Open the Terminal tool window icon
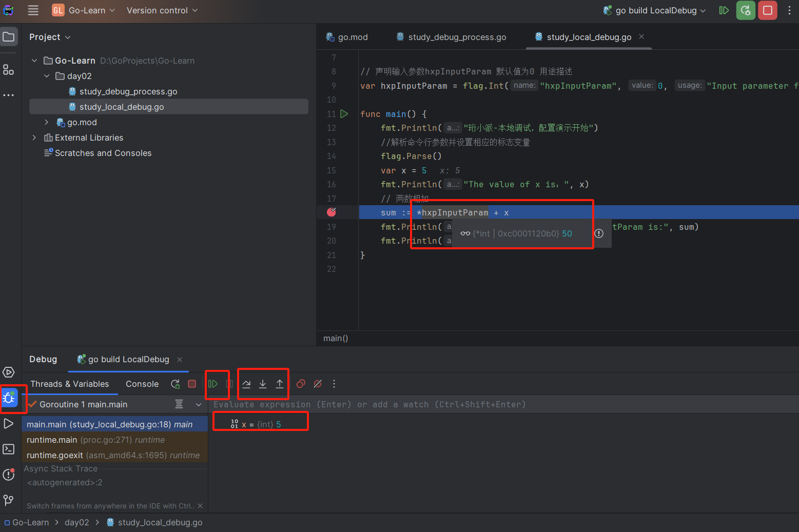Image resolution: width=799 pixels, height=532 pixels. pyautogui.click(x=8, y=449)
